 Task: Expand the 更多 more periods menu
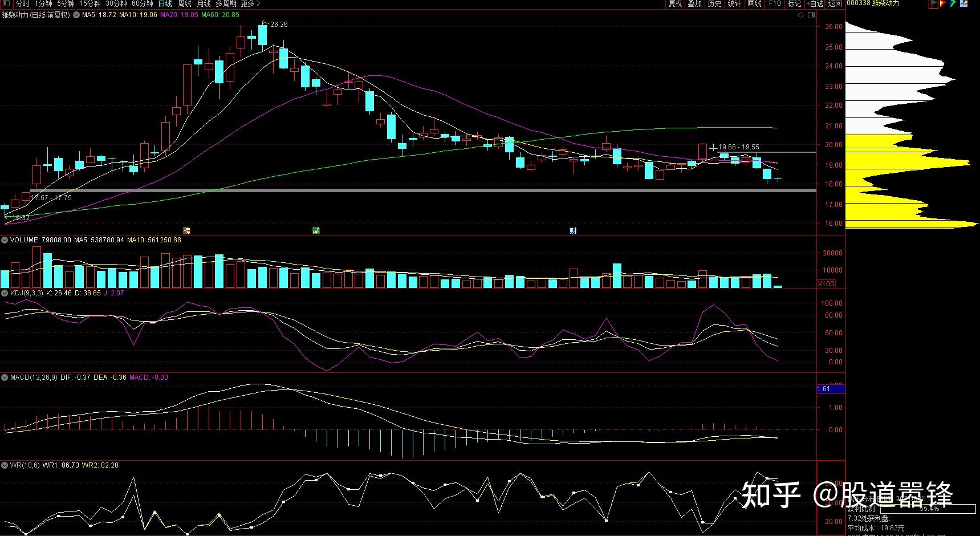coord(250,3)
